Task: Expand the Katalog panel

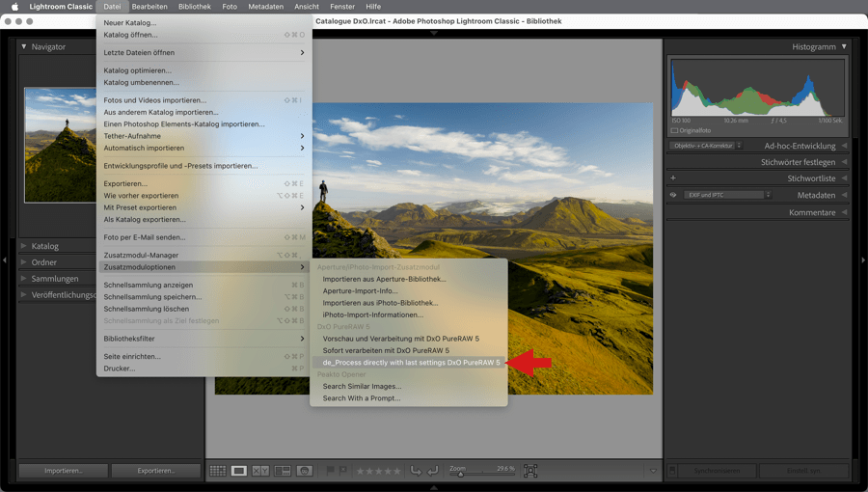Action: pos(24,246)
